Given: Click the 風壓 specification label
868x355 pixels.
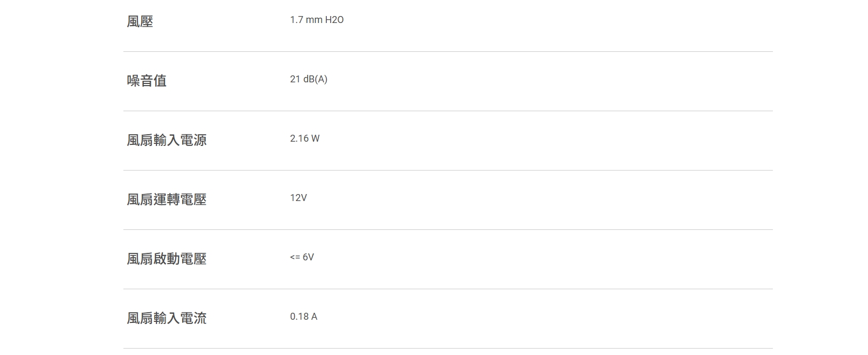Looking at the screenshot, I should pos(140,21).
